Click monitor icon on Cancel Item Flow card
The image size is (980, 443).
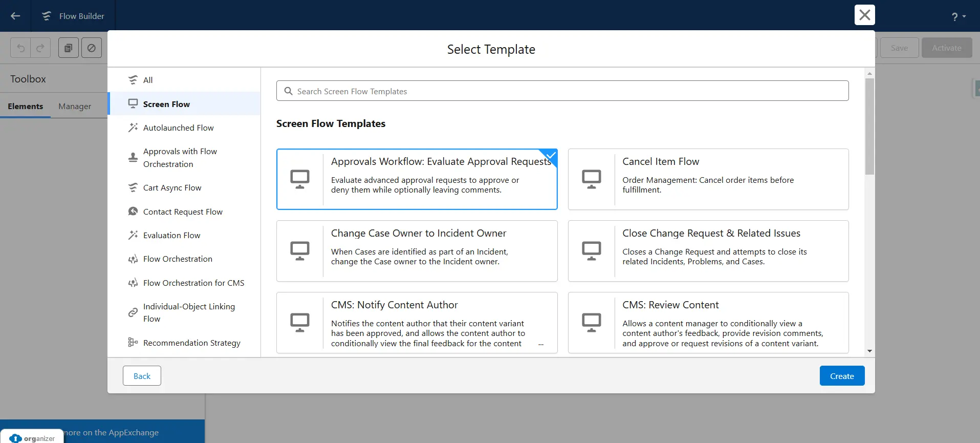pyautogui.click(x=592, y=179)
